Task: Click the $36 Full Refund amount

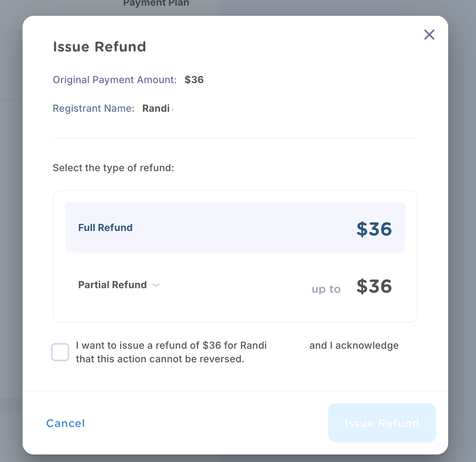Action: (x=374, y=229)
